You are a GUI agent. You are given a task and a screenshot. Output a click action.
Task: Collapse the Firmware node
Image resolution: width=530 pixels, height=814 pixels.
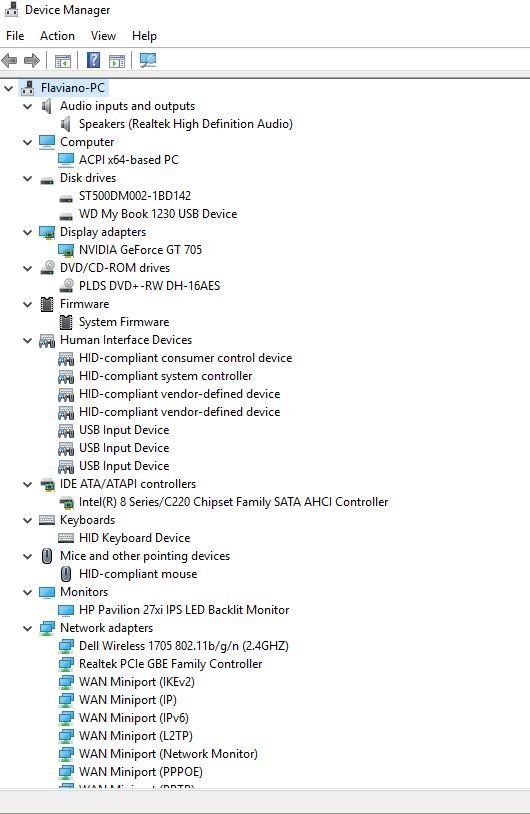tap(28, 304)
